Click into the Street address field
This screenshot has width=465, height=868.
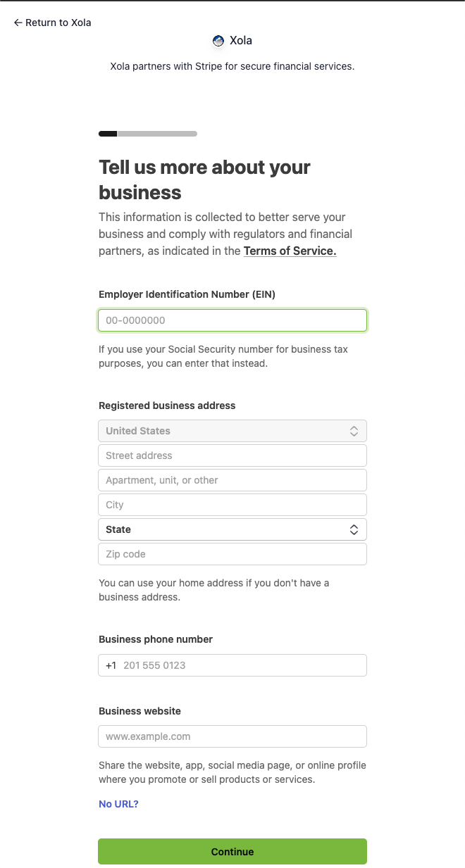pos(232,455)
